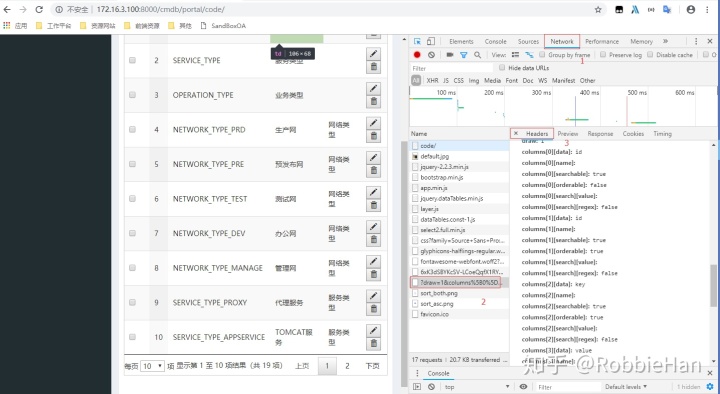Activate the inspect element picker icon
Screen dimensions: 720x394
(x=417, y=41)
